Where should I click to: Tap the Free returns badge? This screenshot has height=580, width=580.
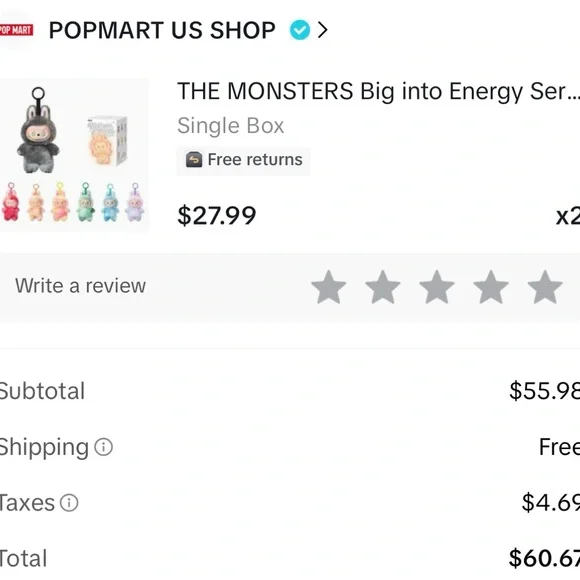pos(243,161)
